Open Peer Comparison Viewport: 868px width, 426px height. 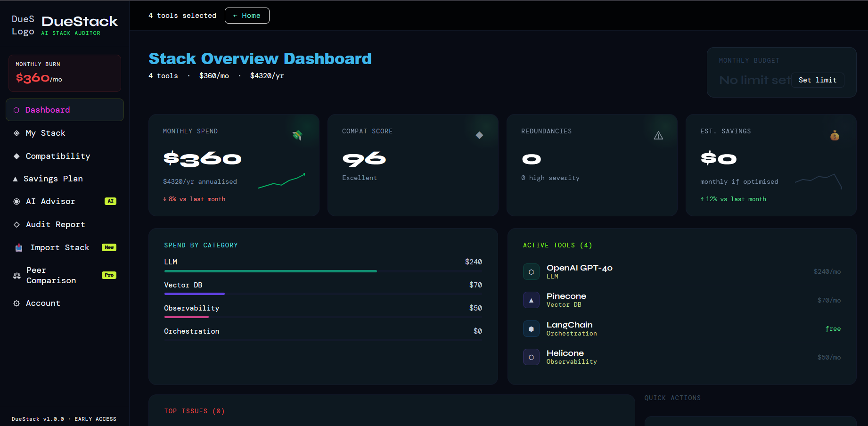coord(65,276)
